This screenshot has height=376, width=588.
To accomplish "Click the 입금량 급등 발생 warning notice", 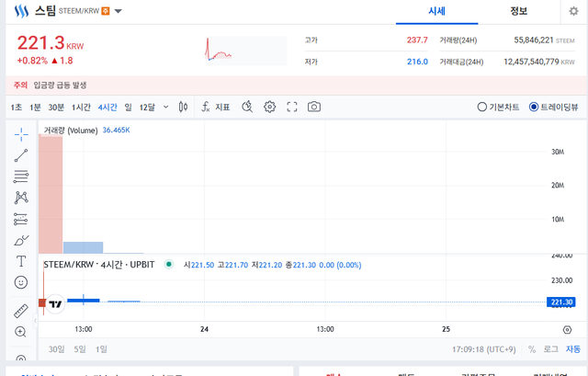I will (x=60, y=85).
